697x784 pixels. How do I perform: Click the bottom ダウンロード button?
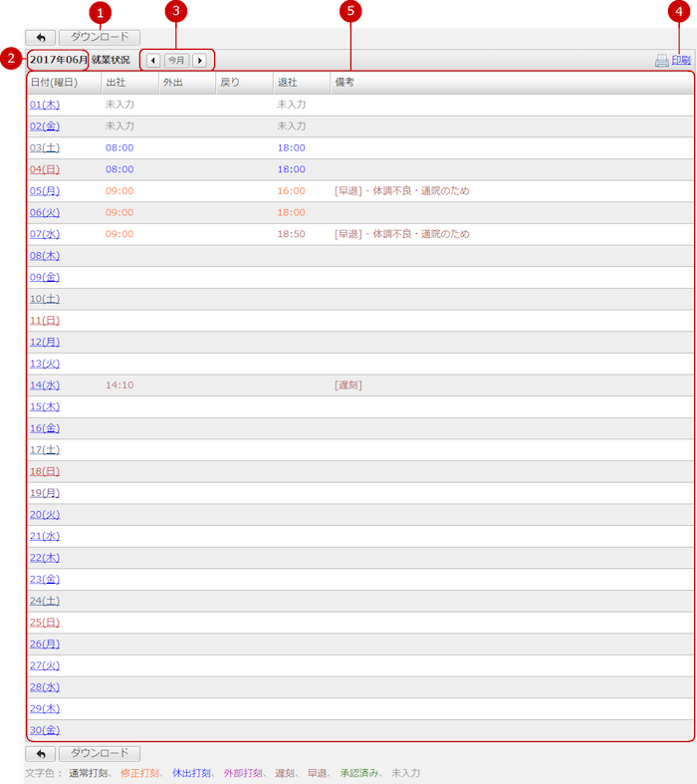[x=100, y=754]
